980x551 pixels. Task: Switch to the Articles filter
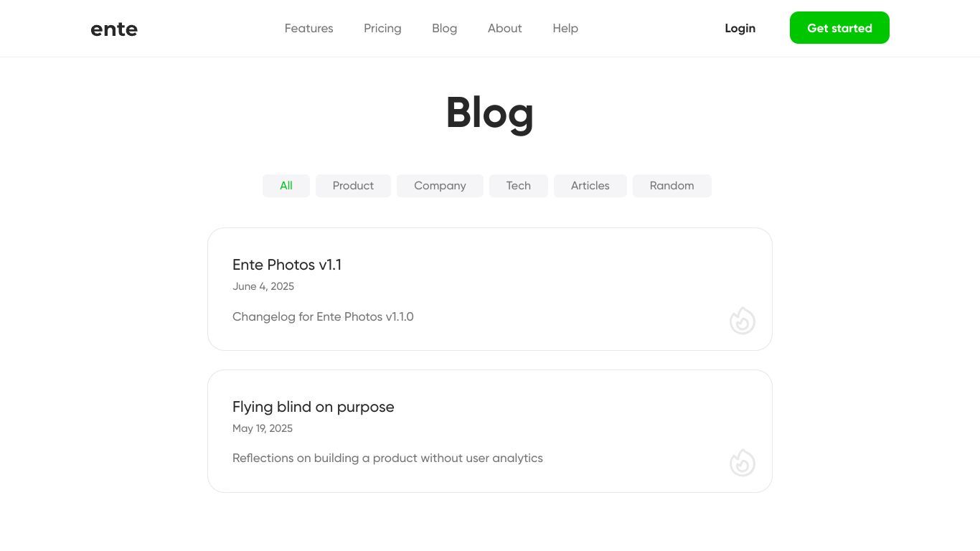590,186
